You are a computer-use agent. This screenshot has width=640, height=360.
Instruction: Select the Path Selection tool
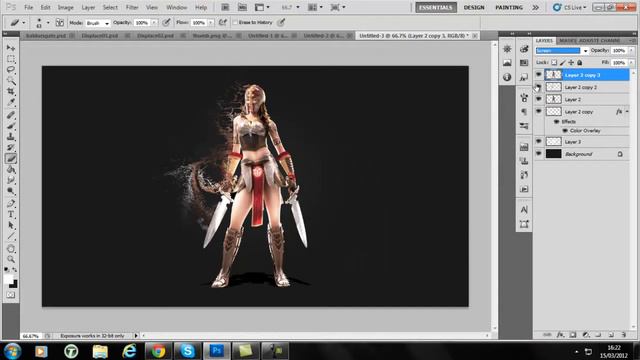pos(11,225)
